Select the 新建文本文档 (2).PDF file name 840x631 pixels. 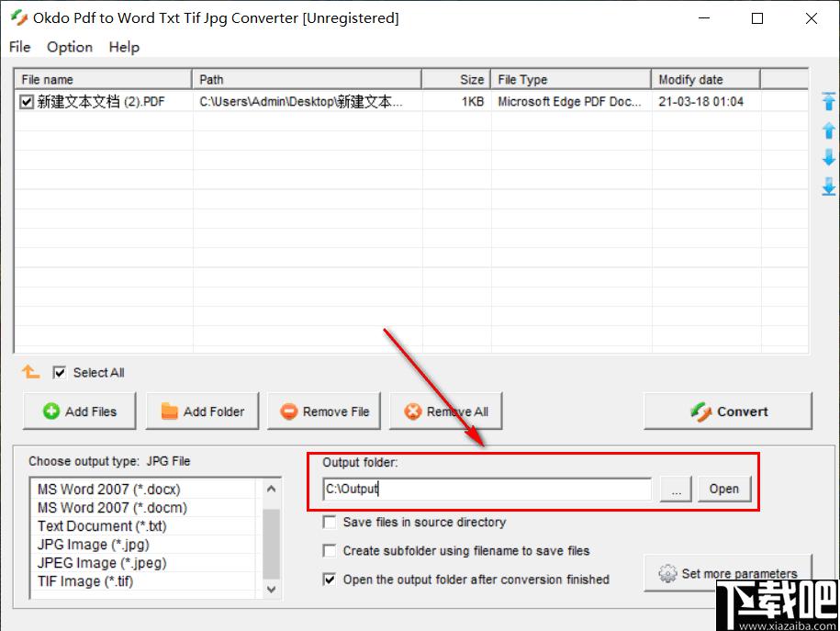pyautogui.click(x=101, y=101)
